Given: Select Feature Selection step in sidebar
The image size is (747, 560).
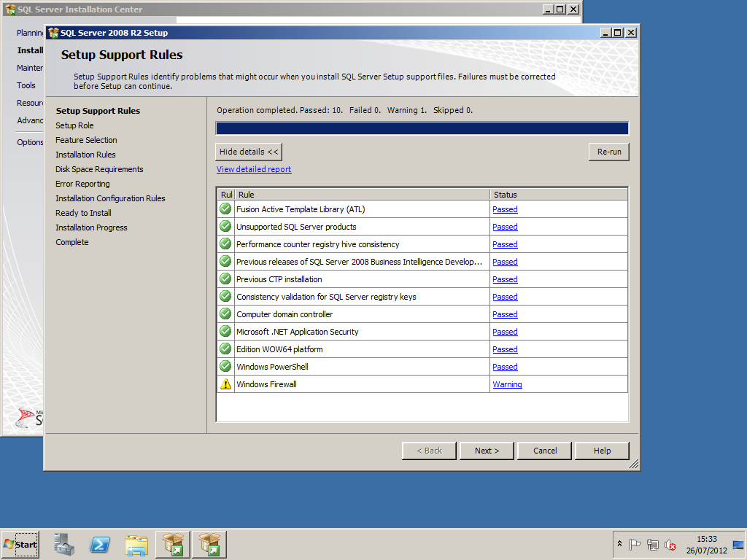Looking at the screenshot, I should 86,140.
